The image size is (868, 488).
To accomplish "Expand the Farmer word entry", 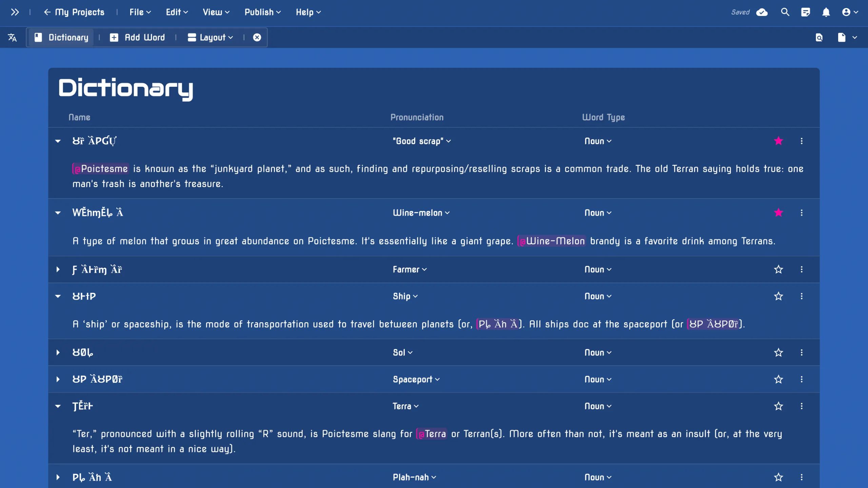I will tap(58, 269).
